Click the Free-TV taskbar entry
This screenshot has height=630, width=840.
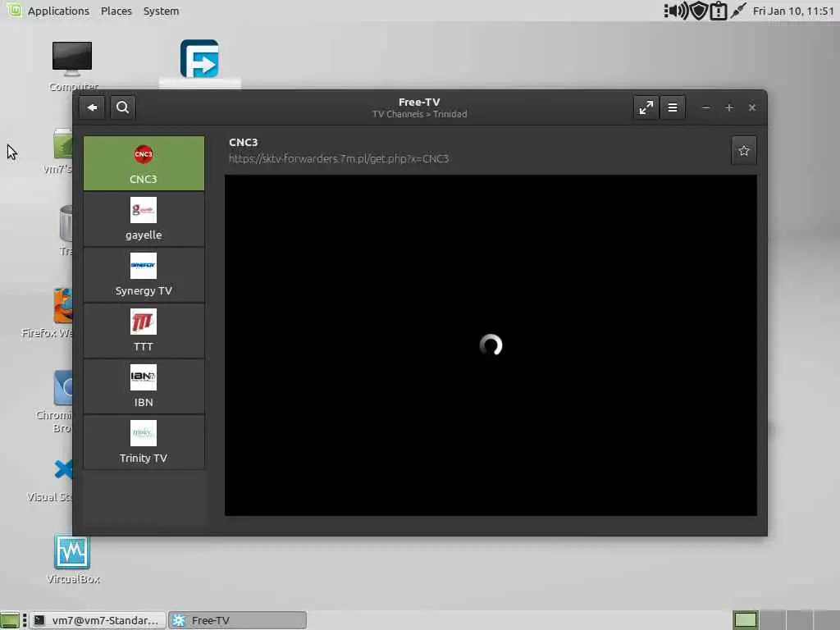[237, 620]
